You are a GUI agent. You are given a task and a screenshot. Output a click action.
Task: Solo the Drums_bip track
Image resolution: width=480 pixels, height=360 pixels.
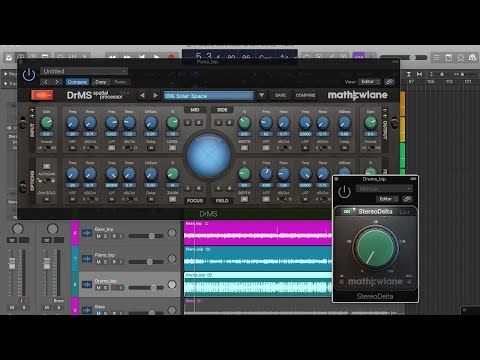[x=106, y=288]
